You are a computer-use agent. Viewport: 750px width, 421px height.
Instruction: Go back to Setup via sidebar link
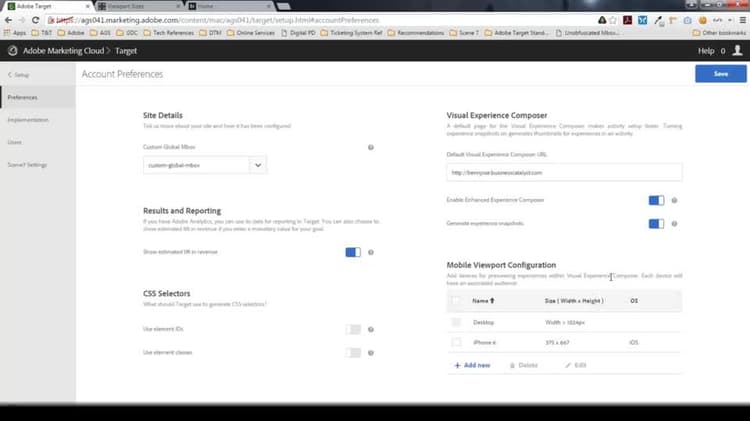pyautogui.click(x=19, y=75)
